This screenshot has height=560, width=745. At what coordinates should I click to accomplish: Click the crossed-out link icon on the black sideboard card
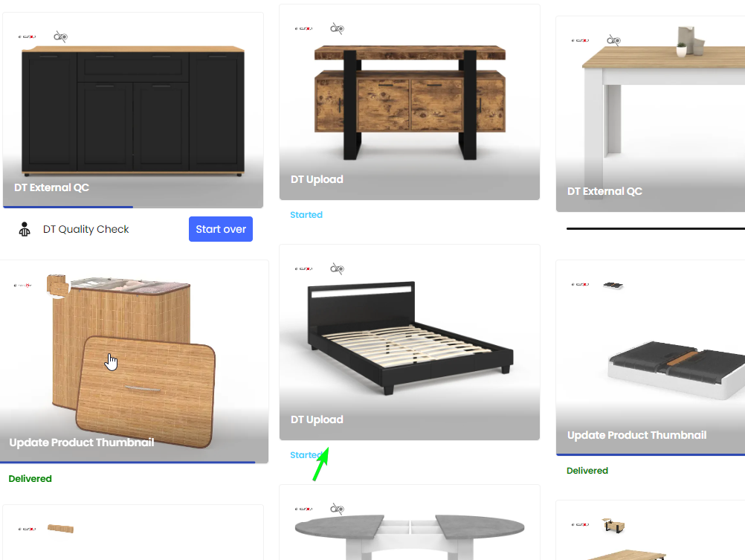pyautogui.click(x=60, y=36)
